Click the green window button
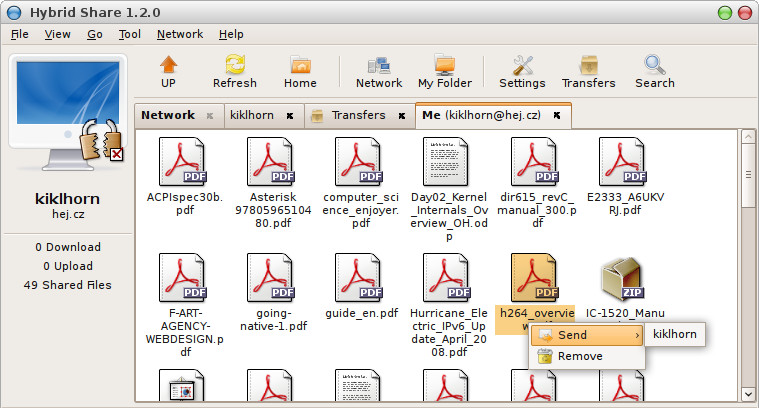 click(x=725, y=13)
